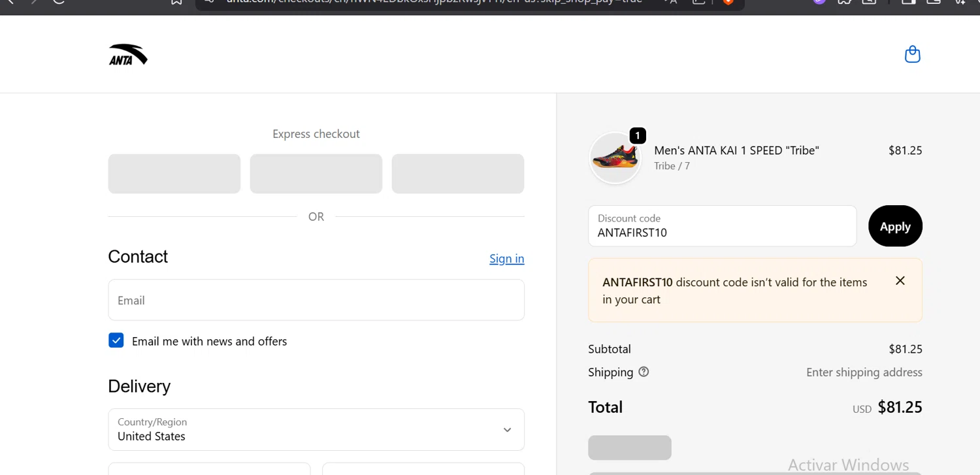The image size is (980, 475).
Task: Click the Shipping label
Action: pyautogui.click(x=611, y=372)
